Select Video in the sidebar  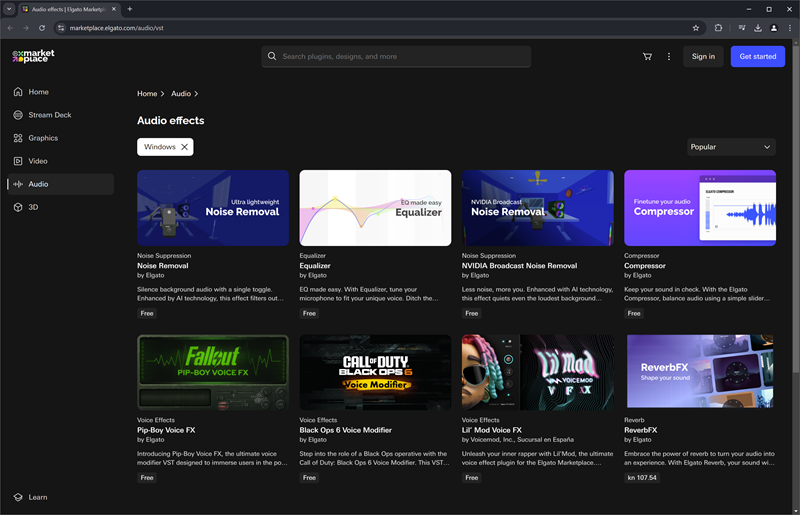pos(37,161)
